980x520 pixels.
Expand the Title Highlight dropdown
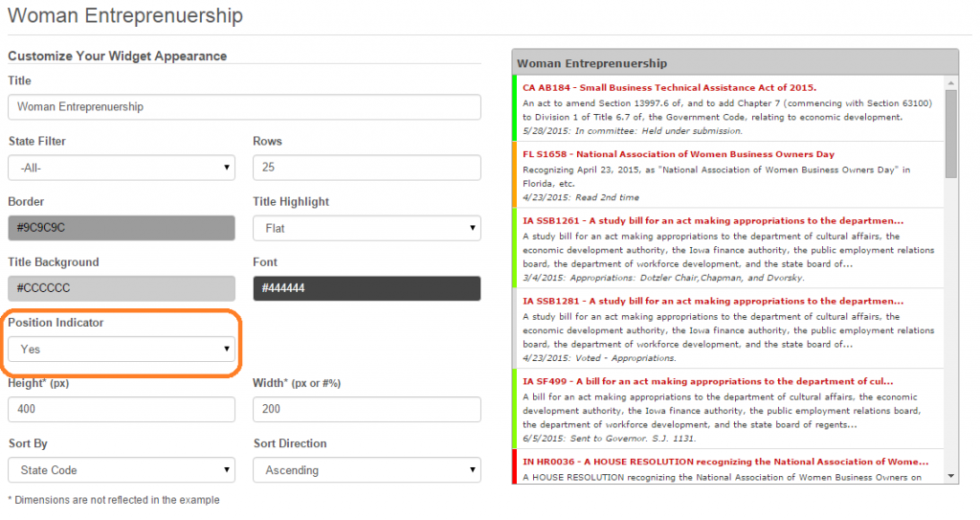(367, 228)
